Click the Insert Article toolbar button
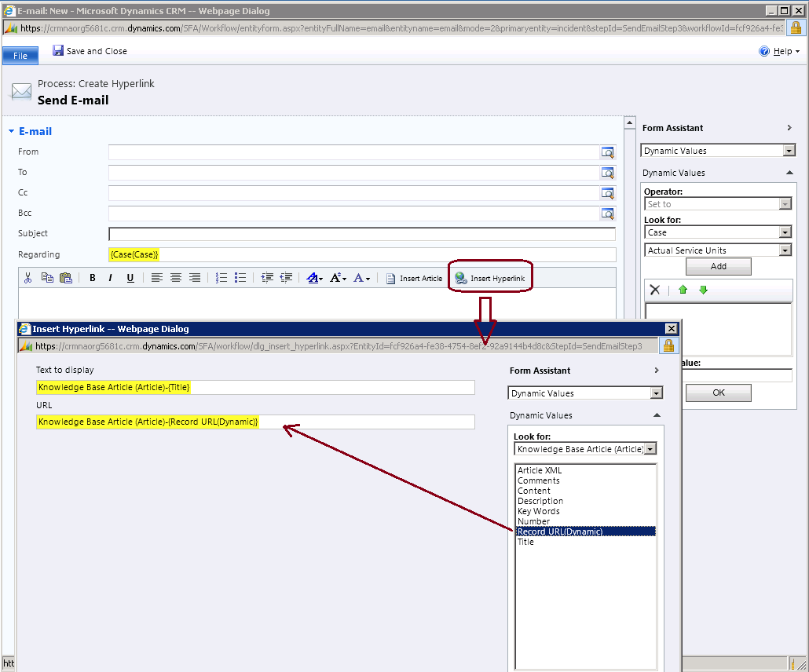809x672 pixels. point(414,279)
